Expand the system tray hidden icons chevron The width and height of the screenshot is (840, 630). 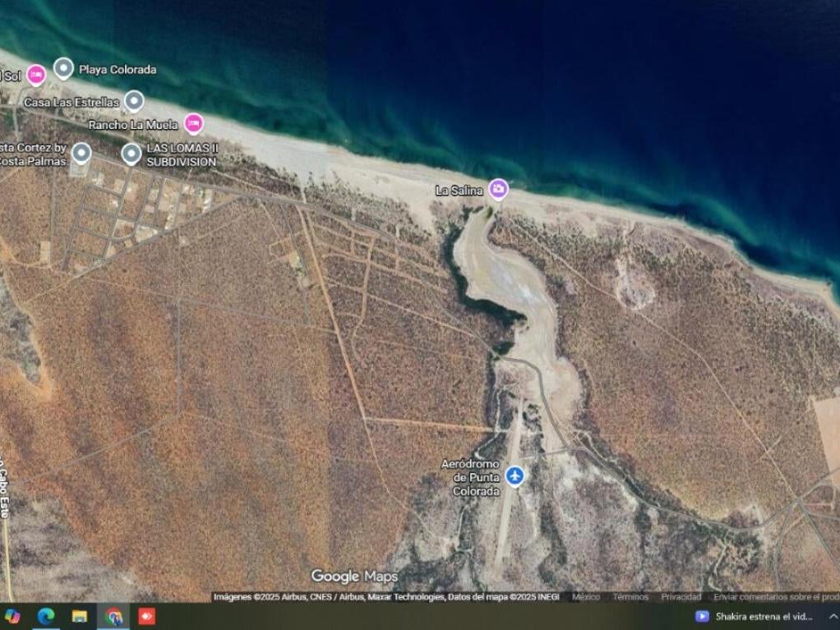pyautogui.click(x=832, y=616)
